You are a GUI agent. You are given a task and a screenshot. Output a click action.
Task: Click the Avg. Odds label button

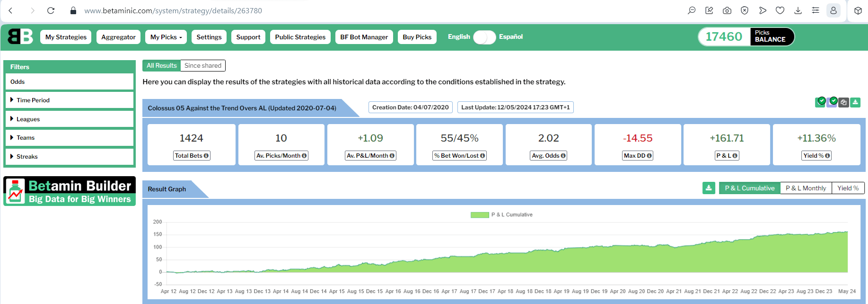[549, 156]
